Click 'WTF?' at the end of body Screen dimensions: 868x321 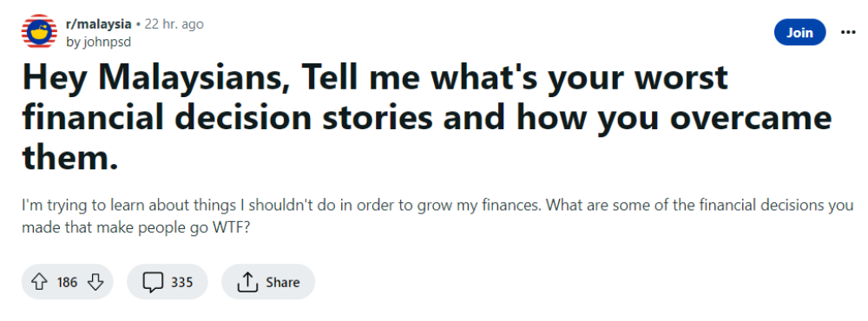coord(228,228)
